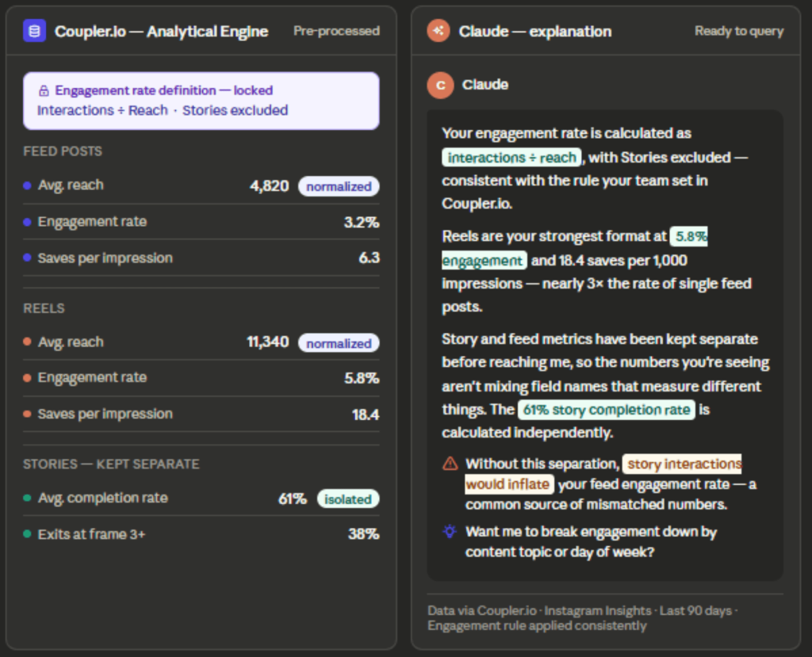812x657 pixels.
Task: Click the lock icon beside engagement definition
Action: (x=44, y=90)
